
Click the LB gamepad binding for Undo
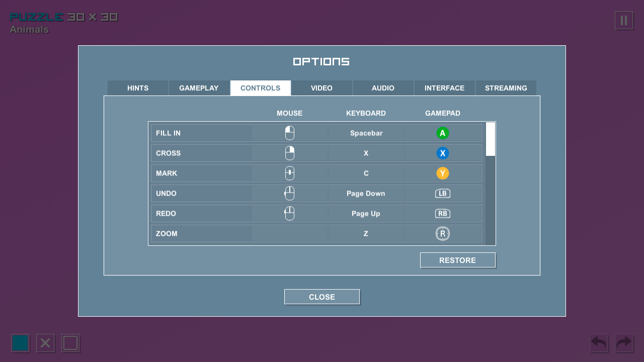443,193
